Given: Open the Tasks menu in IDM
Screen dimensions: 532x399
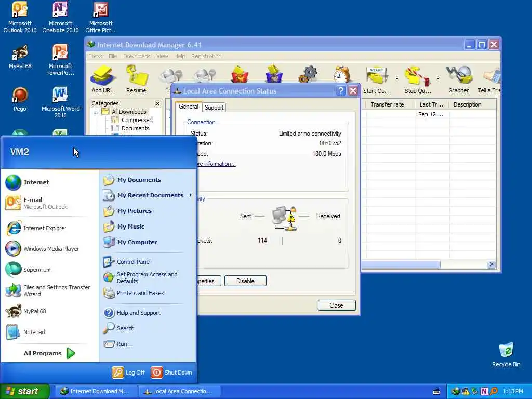Looking at the screenshot, I should pos(96,56).
